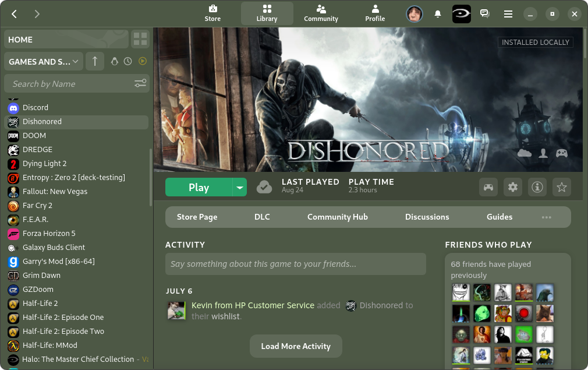Select DREDGE in the game list

[x=76, y=150]
